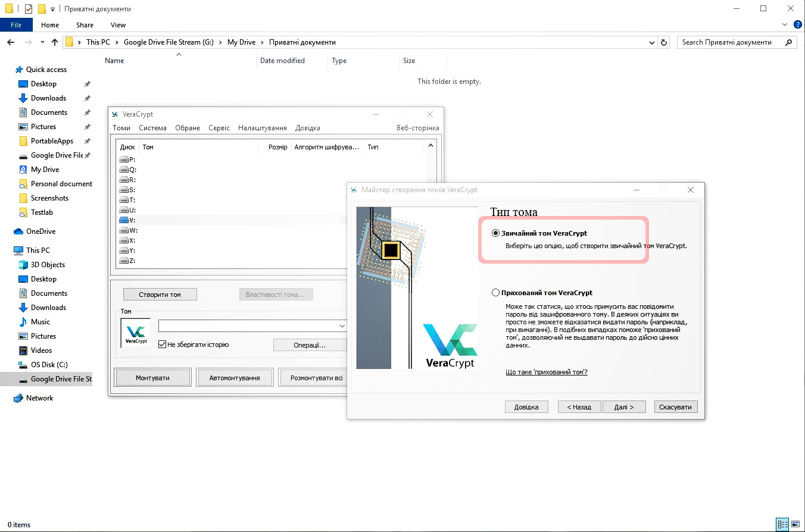The image size is (805, 532).
Task: Open OS Disk (C:) in sidebar
Action: pos(49,365)
